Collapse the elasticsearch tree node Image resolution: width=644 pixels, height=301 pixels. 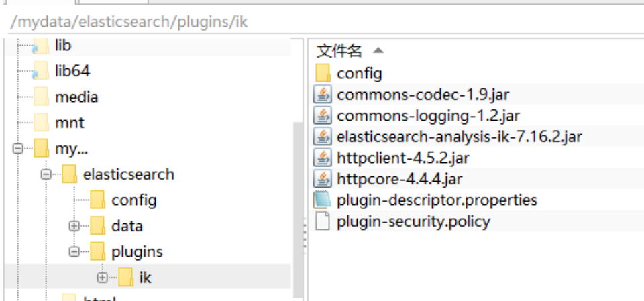click(46, 174)
